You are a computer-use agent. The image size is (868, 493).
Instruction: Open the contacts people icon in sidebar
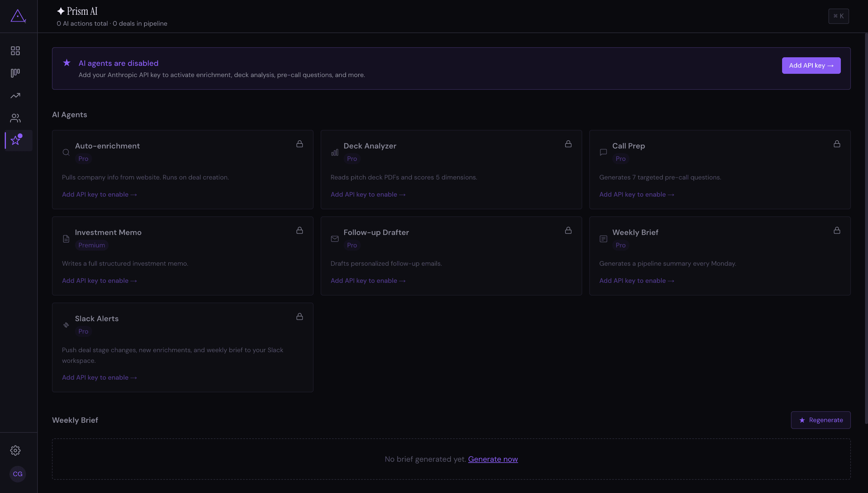click(15, 118)
